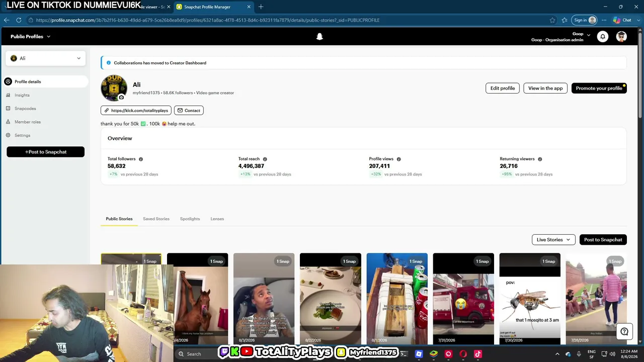The width and height of the screenshot is (644, 362).
Task: Open the browser Collections icon beside the star
Action: coord(565,20)
